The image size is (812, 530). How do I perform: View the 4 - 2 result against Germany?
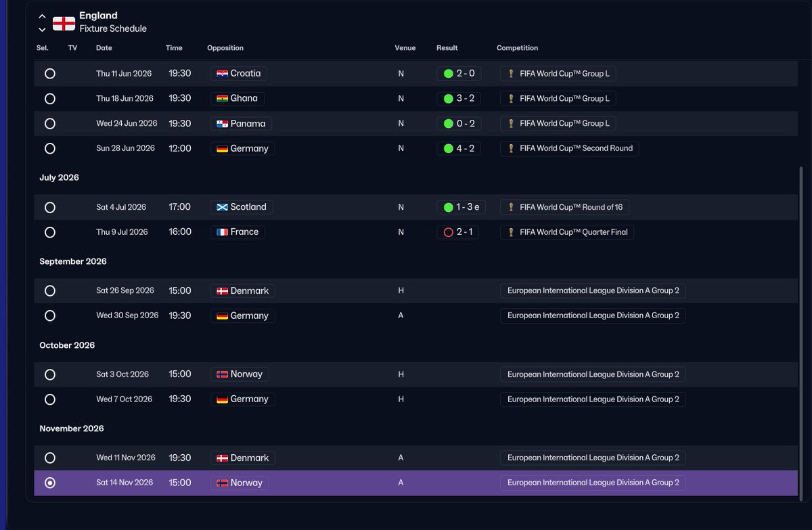(x=459, y=148)
